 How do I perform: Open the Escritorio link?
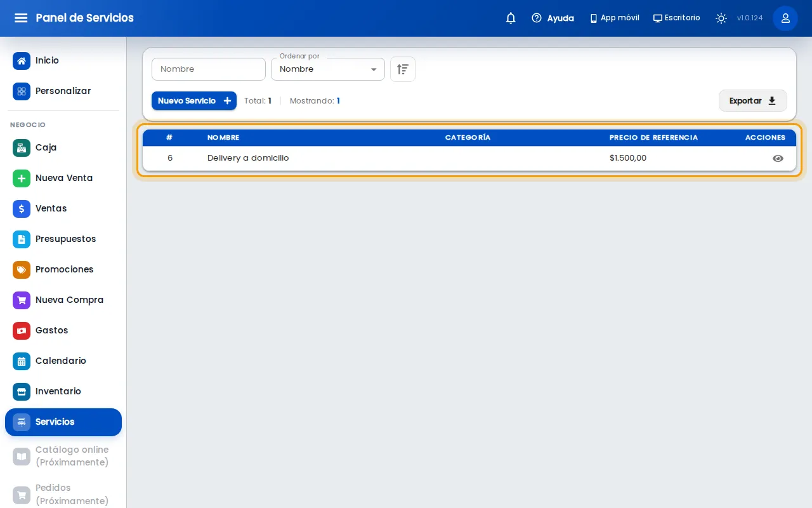[677, 18]
